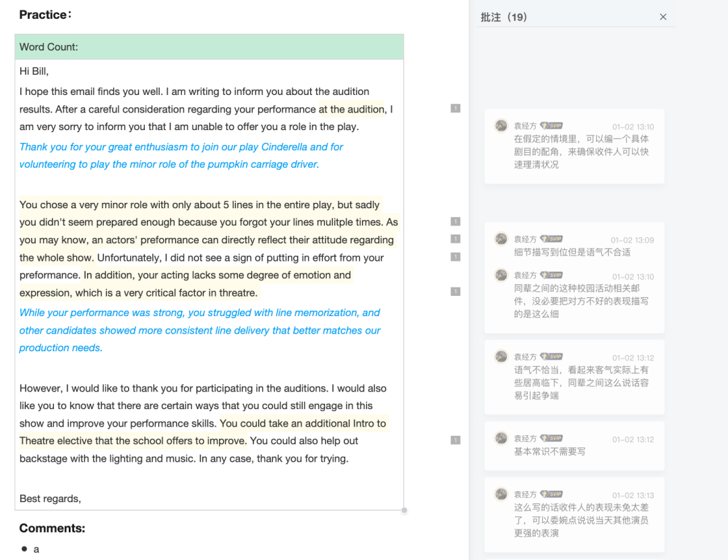Image resolution: width=728 pixels, height=560 pixels.
Task: Select comment marker beside "forgot your lines" line
Action: tap(456, 222)
